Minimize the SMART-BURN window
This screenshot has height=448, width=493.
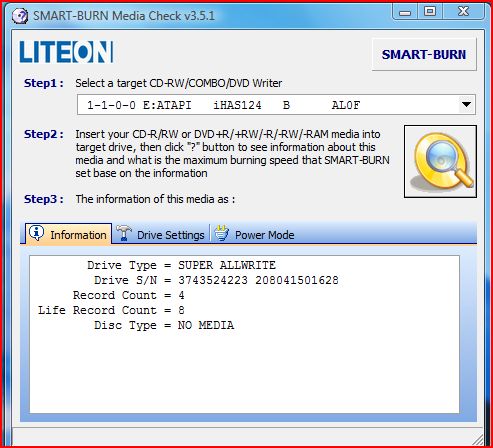pos(405,12)
